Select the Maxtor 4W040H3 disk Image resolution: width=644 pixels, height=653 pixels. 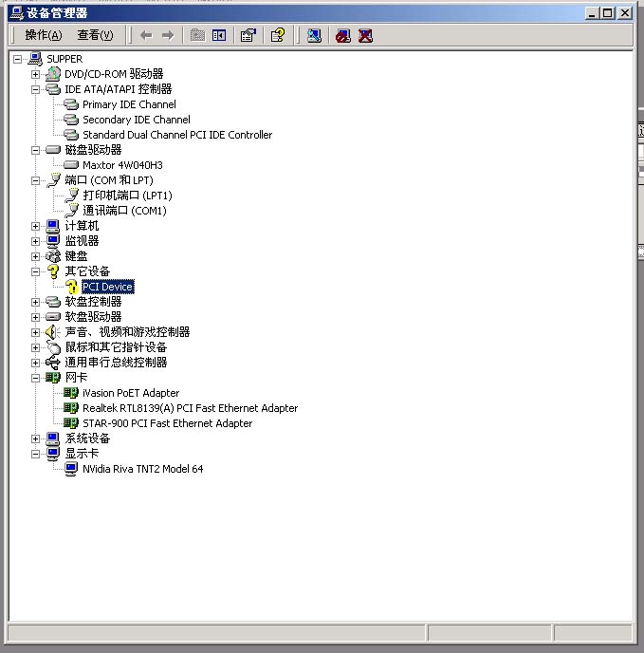point(122,165)
